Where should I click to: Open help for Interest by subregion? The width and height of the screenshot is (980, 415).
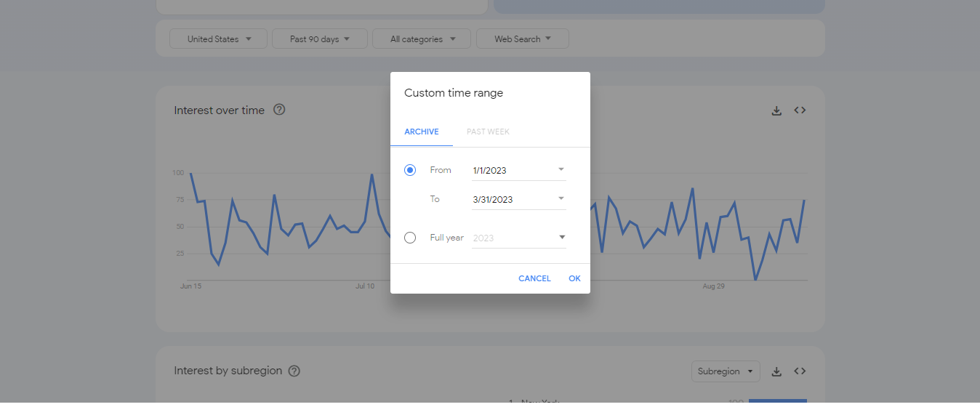tap(294, 371)
